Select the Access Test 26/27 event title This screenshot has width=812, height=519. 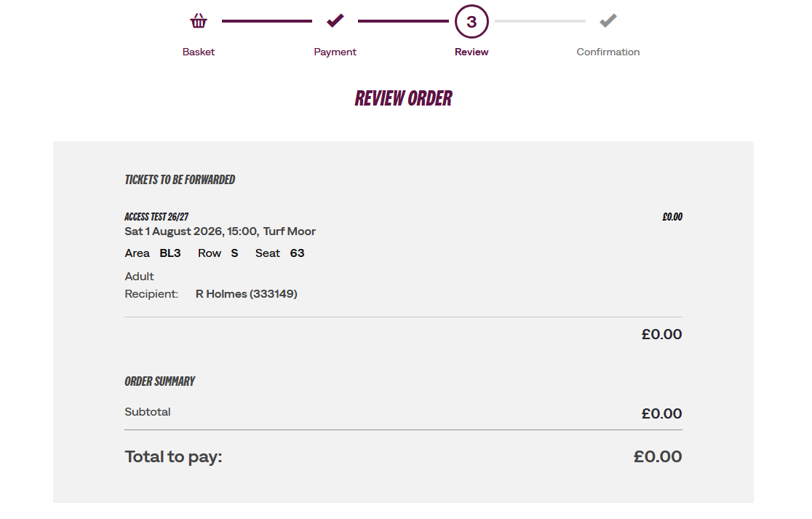pyautogui.click(x=156, y=216)
